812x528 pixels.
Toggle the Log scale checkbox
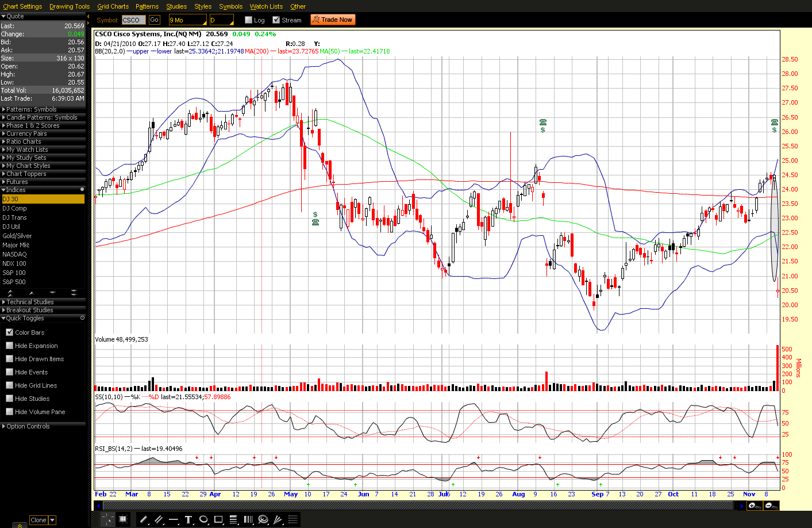pyautogui.click(x=249, y=20)
